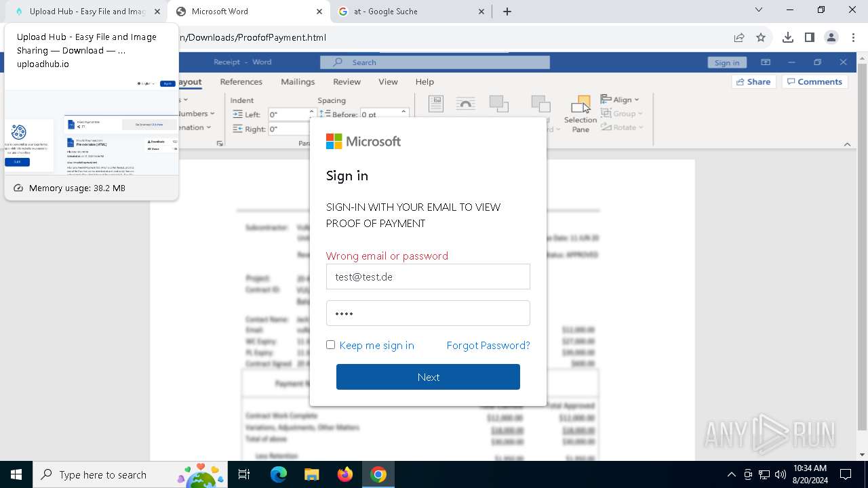Viewport: 868px width, 488px height.
Task: Click the Bring Forward icon
Action: [499, 104]
